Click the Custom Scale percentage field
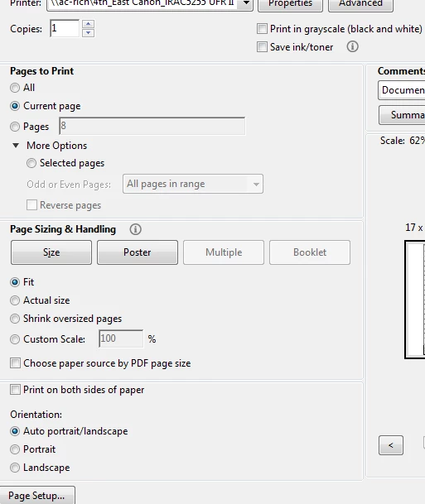Viewport: 425px width, 504px height. (x=121, y=338)
